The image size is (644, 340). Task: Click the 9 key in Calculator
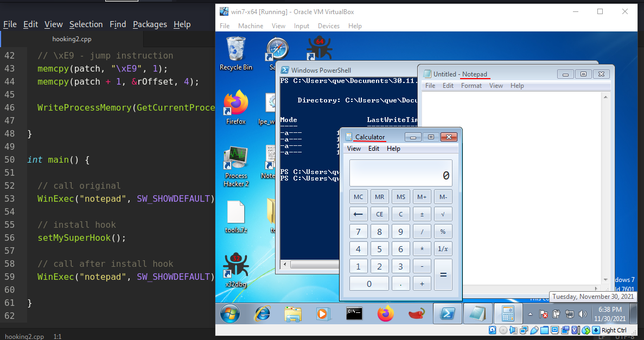tap(400, 232)
